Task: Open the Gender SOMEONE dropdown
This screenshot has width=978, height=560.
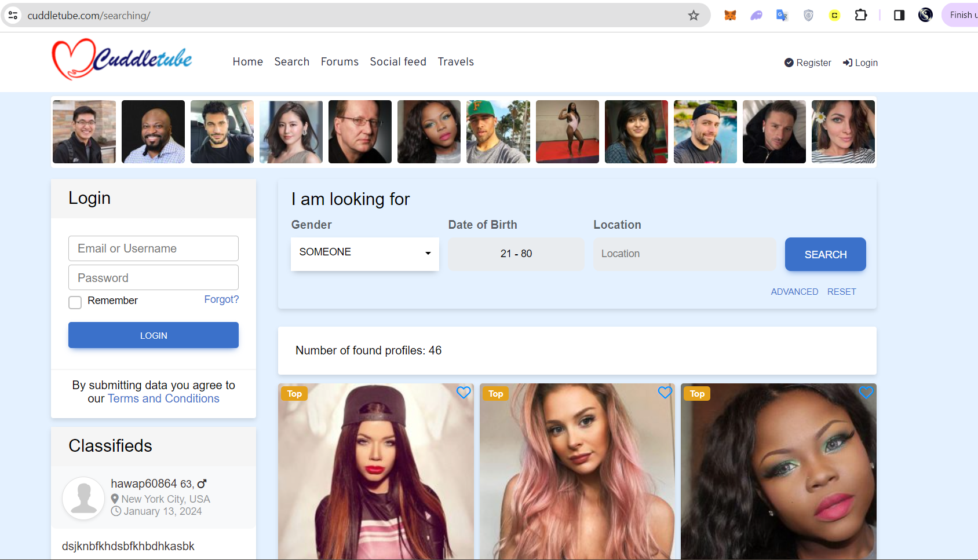Action: [365, 254]
